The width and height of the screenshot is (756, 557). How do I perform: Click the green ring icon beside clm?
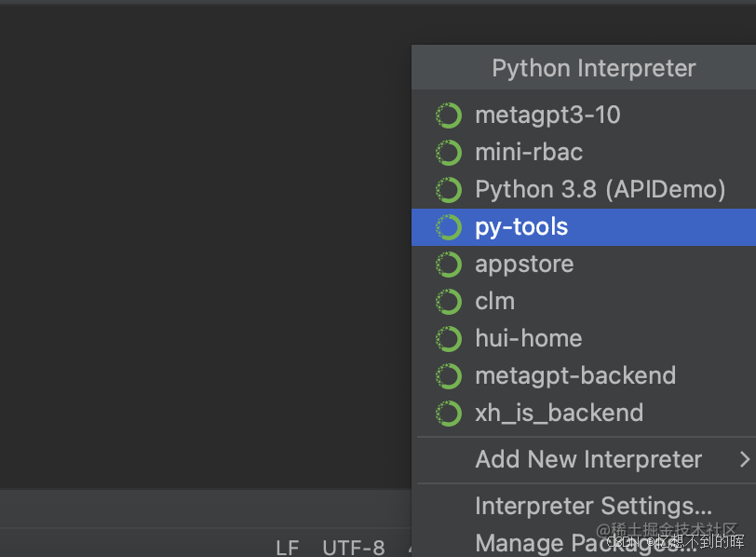click(x=449, y=302)
